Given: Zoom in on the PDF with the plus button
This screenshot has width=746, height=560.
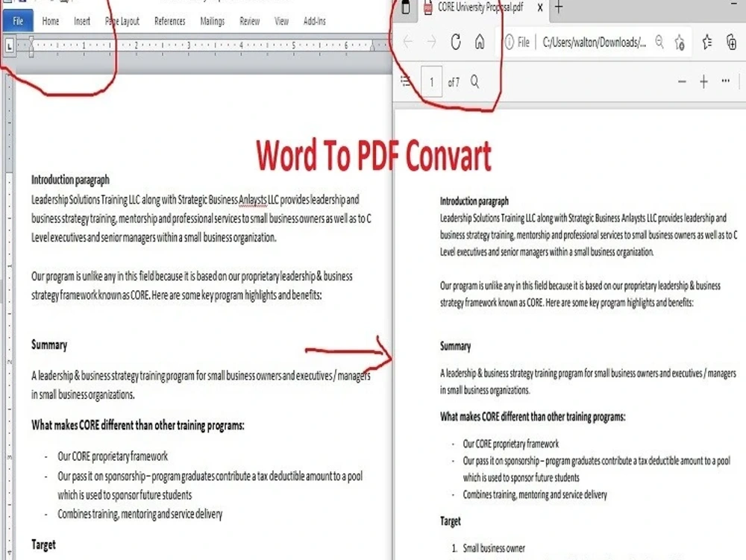Looking at the screenshot, I should coord(703,82).
